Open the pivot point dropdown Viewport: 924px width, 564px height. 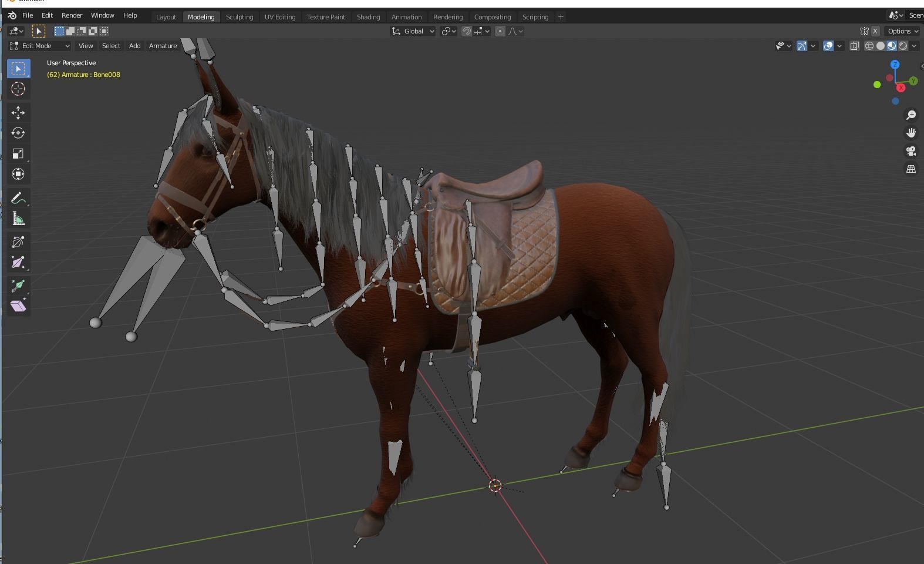point(448,31)
